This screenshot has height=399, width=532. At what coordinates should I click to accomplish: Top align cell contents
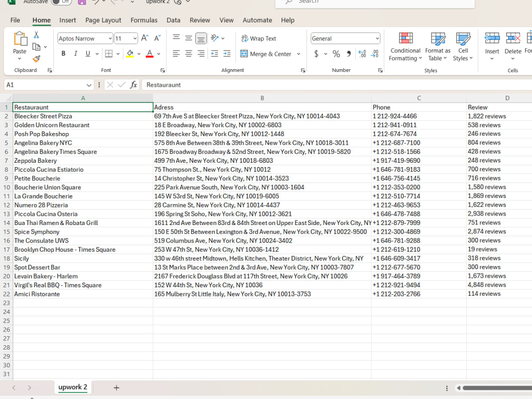[176, 38]
